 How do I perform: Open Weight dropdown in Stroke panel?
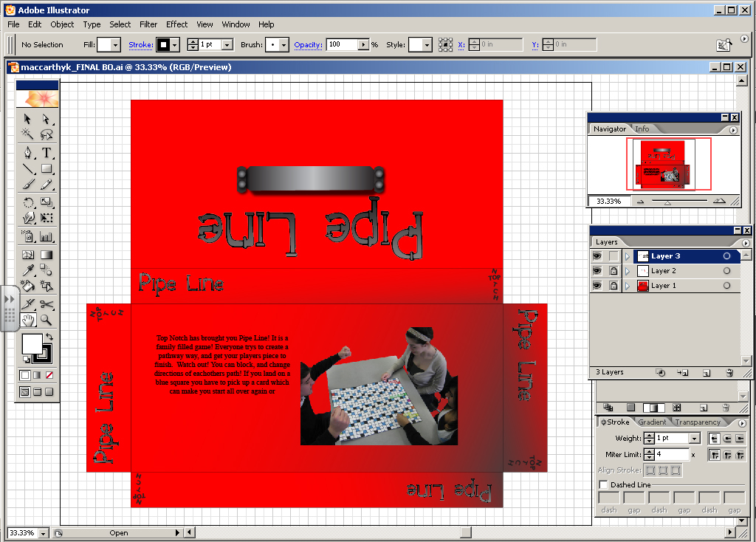pos(694,439)
